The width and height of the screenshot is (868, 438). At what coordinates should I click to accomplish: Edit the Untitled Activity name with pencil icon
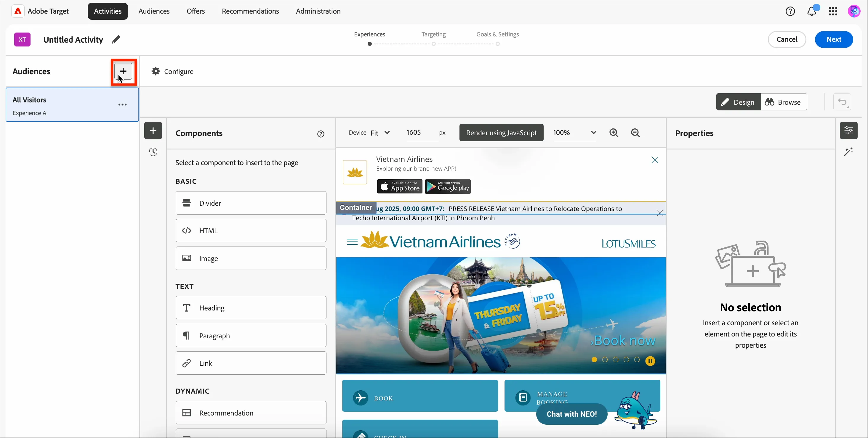(116, 40)
